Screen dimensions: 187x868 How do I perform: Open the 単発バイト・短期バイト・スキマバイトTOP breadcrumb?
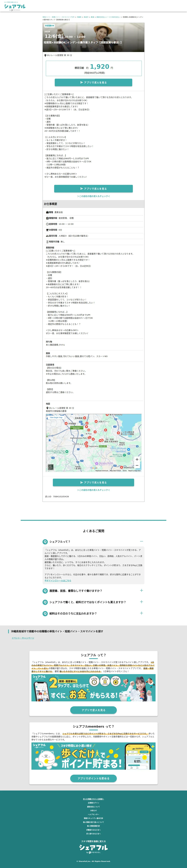point(58,17)
